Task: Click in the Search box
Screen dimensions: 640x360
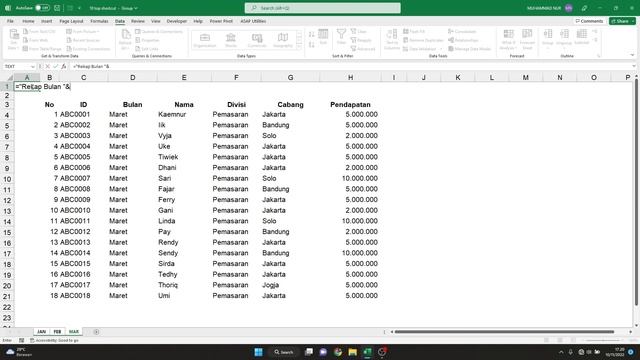Action: 322,8
